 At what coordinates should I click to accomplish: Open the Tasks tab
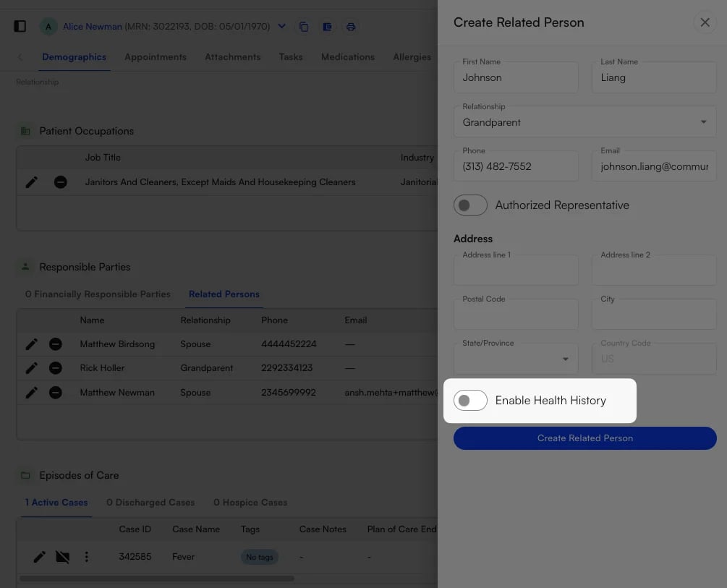pyautogui.click(x=291, y=57)
